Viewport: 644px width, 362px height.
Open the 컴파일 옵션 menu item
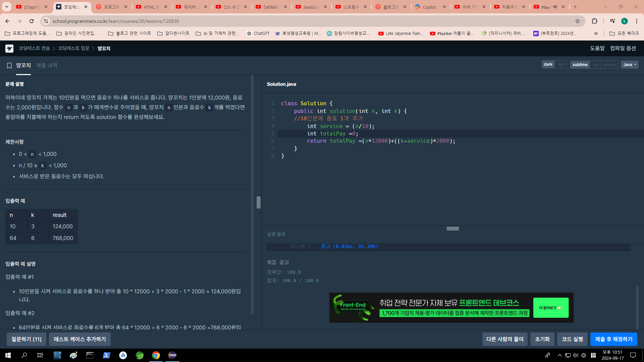click(623, 48)
